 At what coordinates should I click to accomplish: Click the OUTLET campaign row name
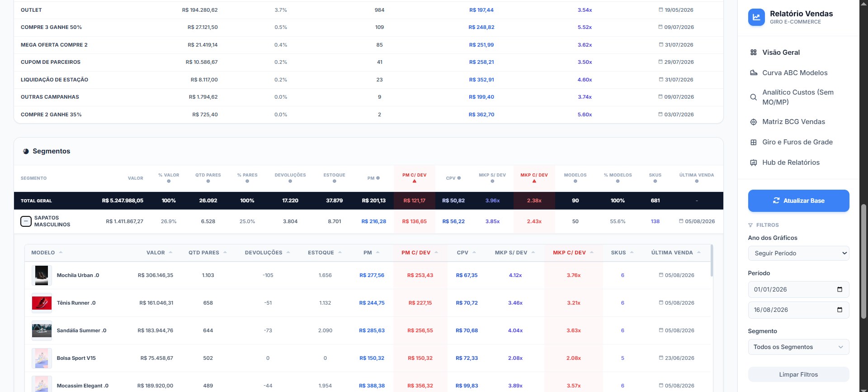click(x=31, y=10)
